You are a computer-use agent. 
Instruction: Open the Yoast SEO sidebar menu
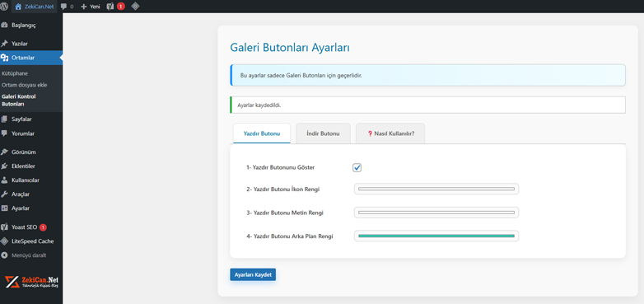pos(31,227)
